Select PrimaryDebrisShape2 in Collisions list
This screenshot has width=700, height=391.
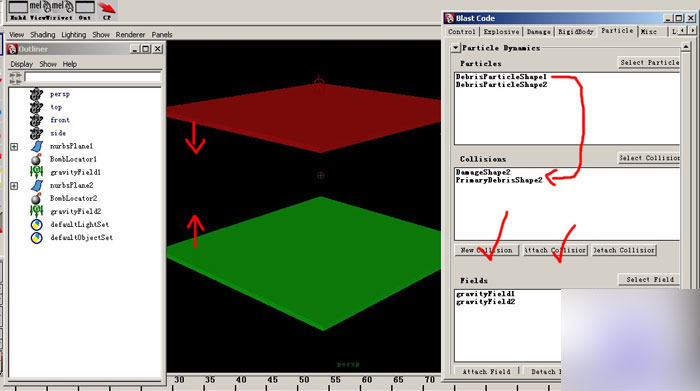[x=499, y=180]
